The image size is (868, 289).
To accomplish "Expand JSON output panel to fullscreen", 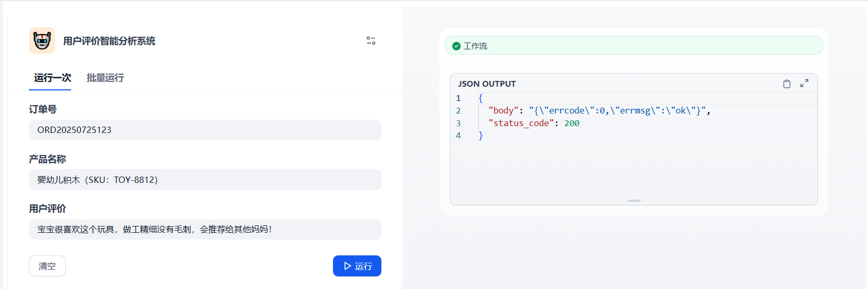I will pyautogui.click(x=804, y=84).
